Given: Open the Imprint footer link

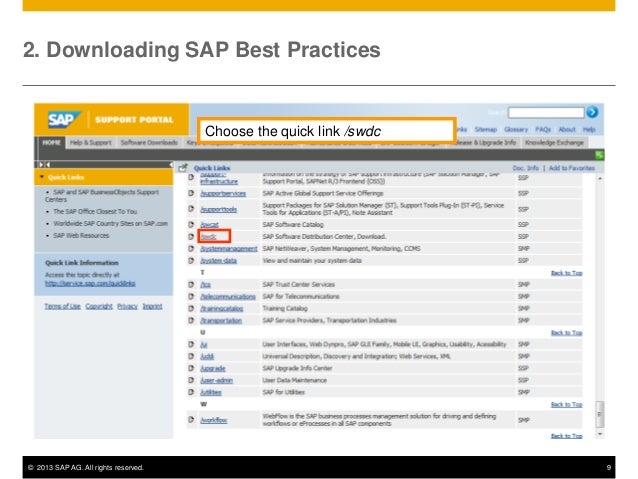Looking at the screenshot, I should (152, 306).
